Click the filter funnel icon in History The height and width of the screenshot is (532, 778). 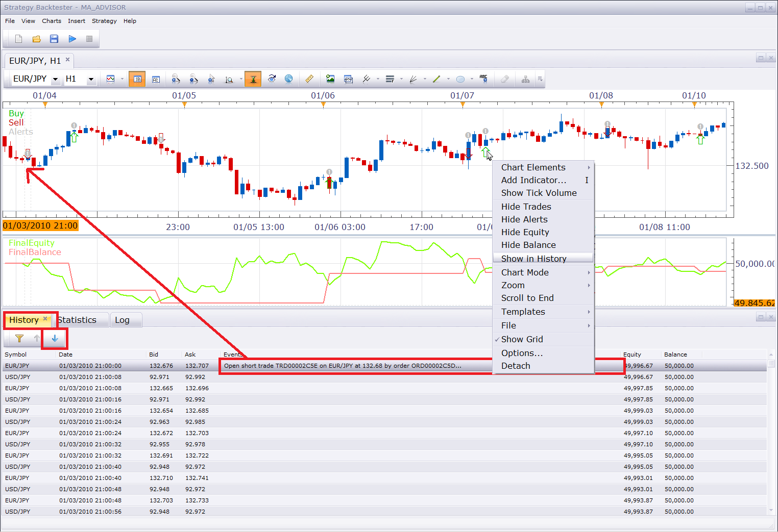coord(19,338)
